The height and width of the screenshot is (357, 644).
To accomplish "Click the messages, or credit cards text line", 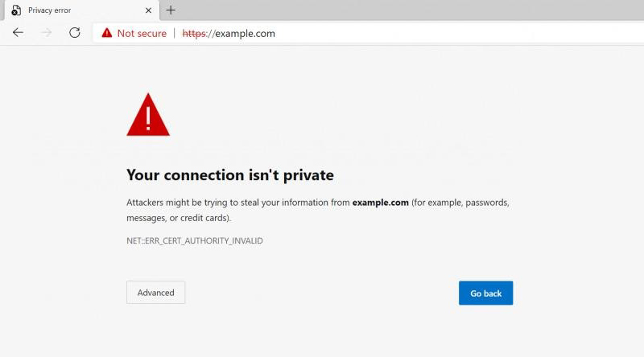I will pos(179,218).
